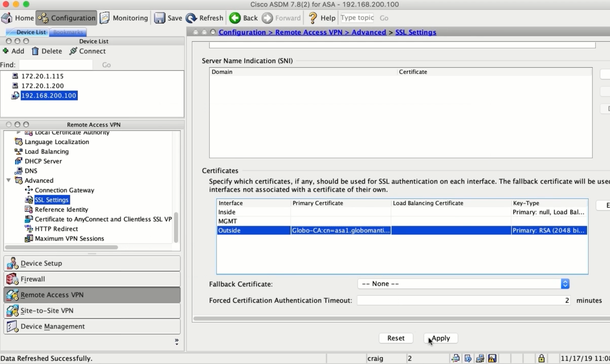
Task: Click the HTTP Redirect tree icon
Action: click(x=29, y=229)
